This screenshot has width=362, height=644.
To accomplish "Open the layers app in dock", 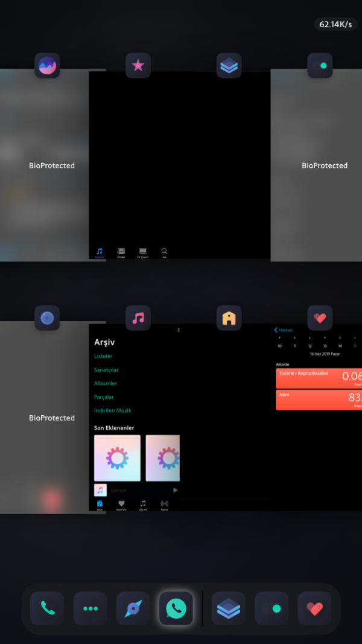I will [229, 608].
